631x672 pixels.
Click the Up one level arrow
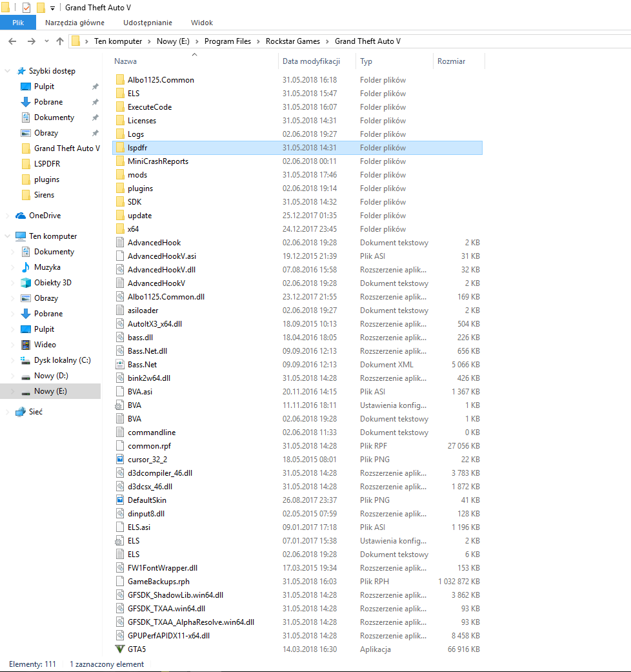click(x=60, y=41)
